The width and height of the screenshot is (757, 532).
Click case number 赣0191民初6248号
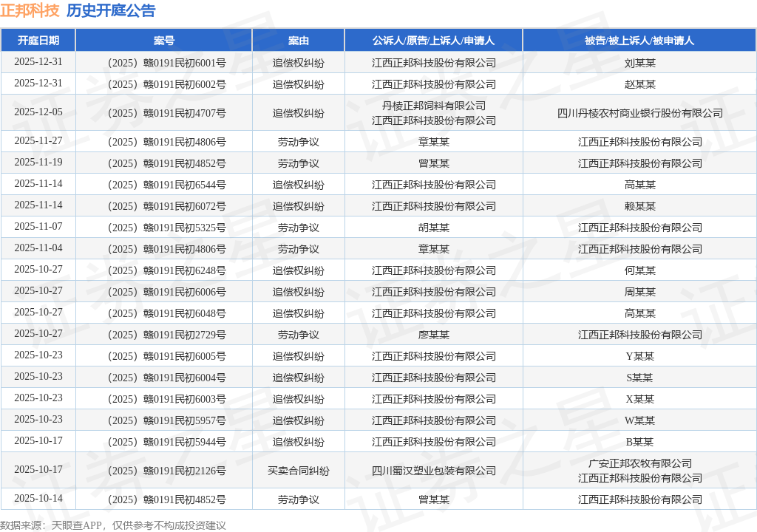(166, 270)
